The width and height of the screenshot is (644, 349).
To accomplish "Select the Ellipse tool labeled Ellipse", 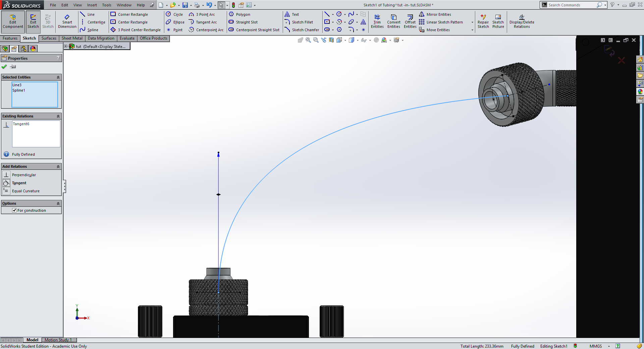I will (175, 22).
